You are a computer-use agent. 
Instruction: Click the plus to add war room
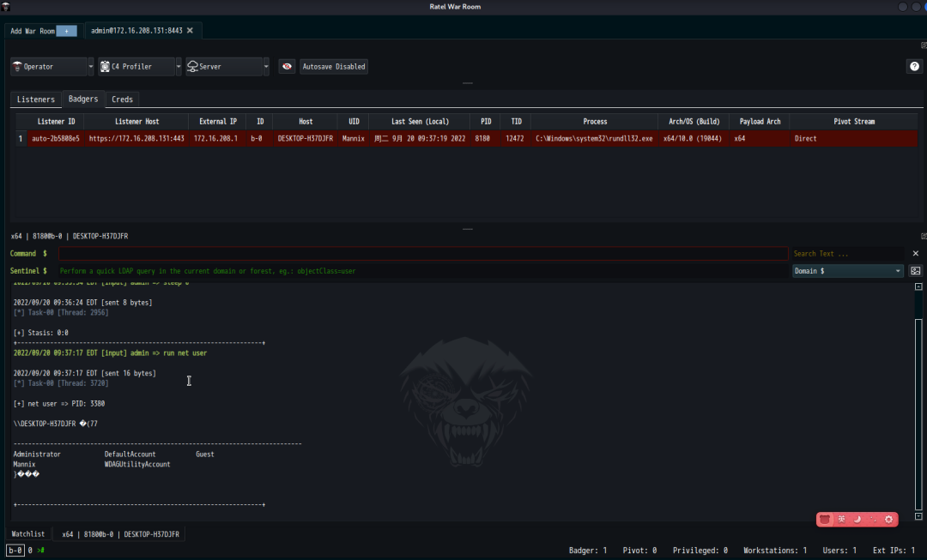(67, 31)
